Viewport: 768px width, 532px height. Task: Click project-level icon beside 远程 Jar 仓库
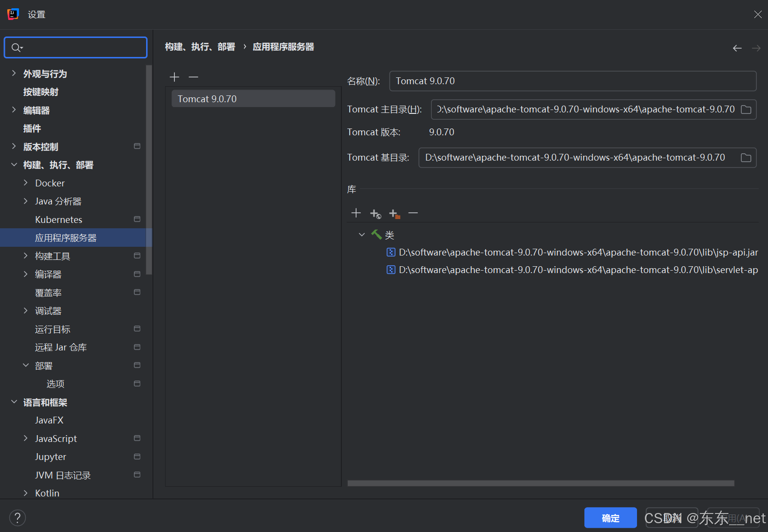137,348
